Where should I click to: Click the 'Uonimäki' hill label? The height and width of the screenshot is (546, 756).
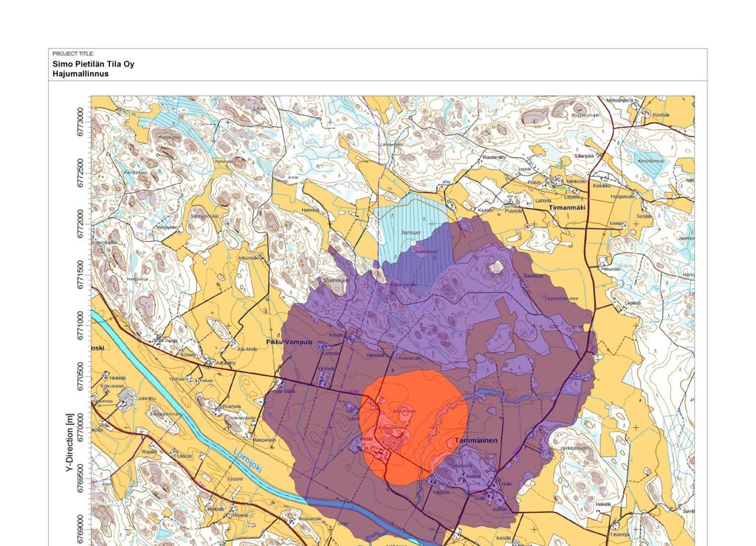pyautogui.click(x=335, y=280)
